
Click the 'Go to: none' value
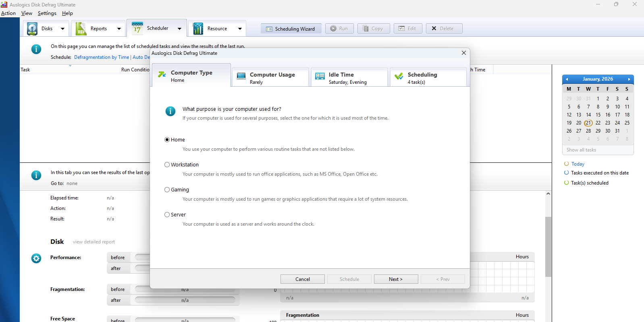coord(72,183)
